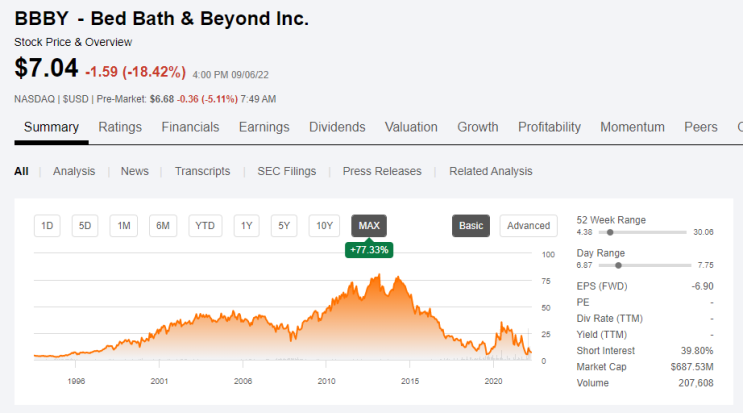Screen dimensions: 743x413
Task: Filter by Press Releases
Action: 382,171
